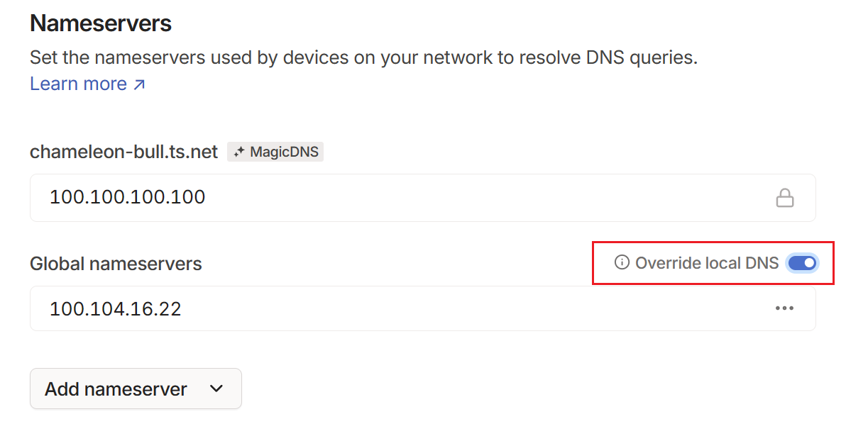Click the sparkle icon in the MagicDNS badge
This screenshot has height=441, width=868.
coord(239,152)
